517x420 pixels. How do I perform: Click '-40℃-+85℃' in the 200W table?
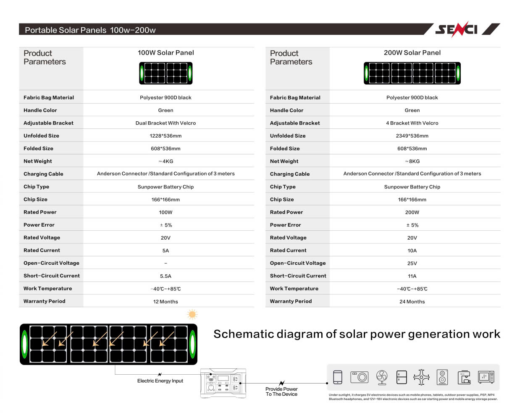click(x=412, y=289)
